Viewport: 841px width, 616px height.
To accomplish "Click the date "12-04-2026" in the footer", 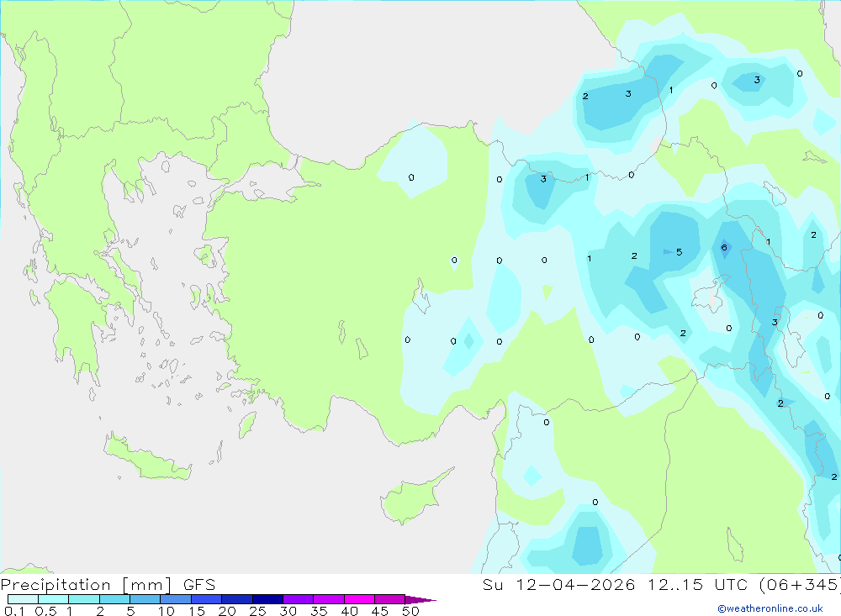I will 575,585.
